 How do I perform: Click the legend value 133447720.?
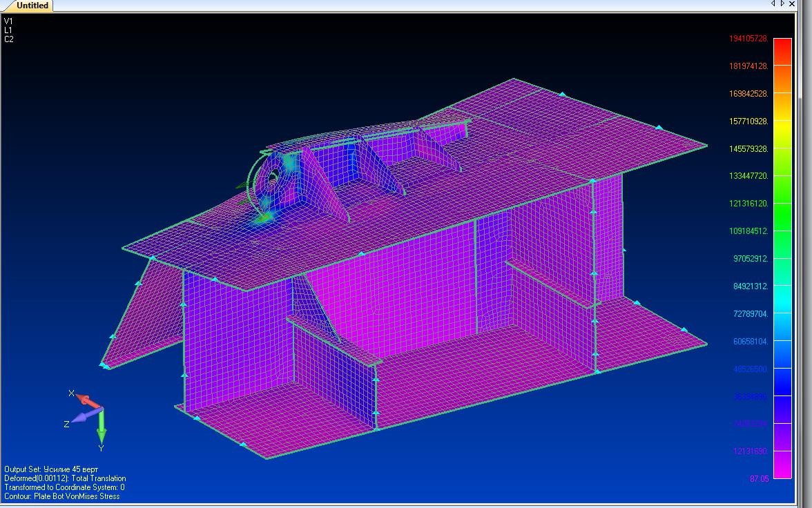click(748, 176)
